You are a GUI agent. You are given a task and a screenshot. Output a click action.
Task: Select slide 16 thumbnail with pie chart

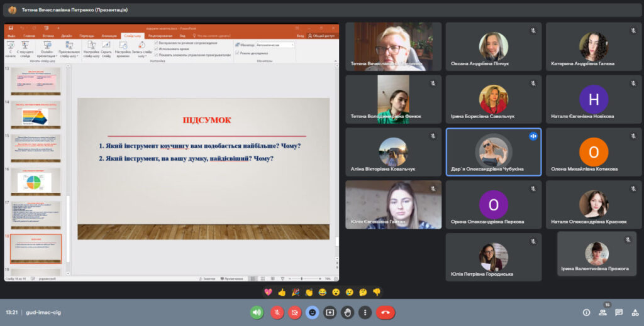coord(35,181)
